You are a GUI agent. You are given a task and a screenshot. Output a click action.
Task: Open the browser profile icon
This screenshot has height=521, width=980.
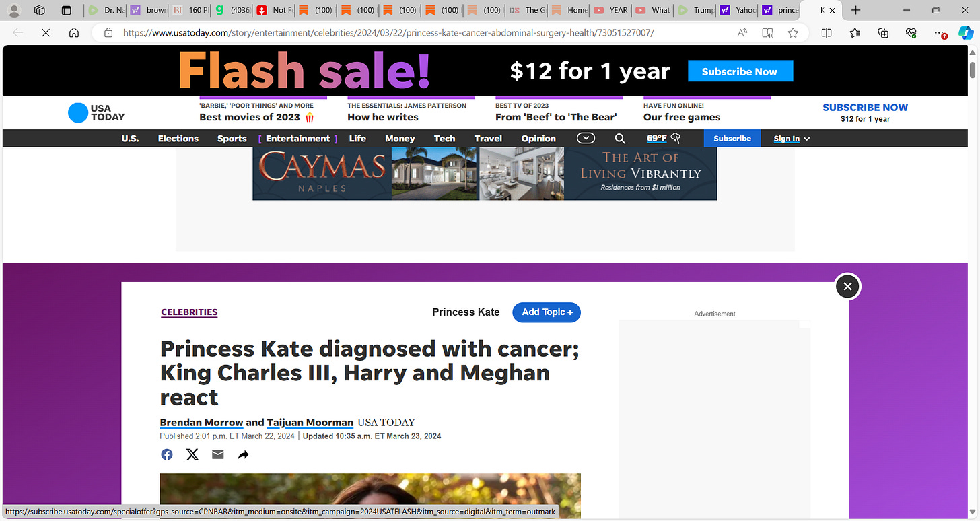(x=13, y=11)
